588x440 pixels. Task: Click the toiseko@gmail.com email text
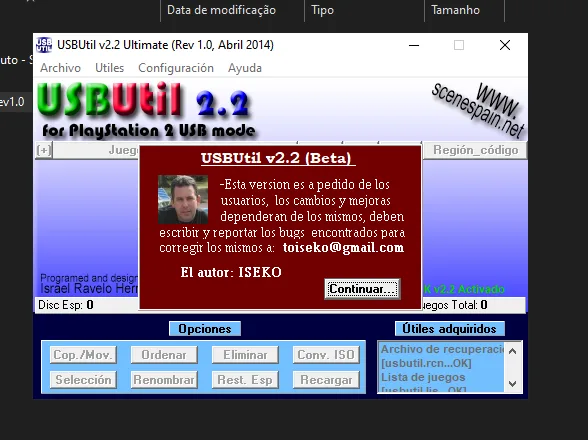coord(343,248)
